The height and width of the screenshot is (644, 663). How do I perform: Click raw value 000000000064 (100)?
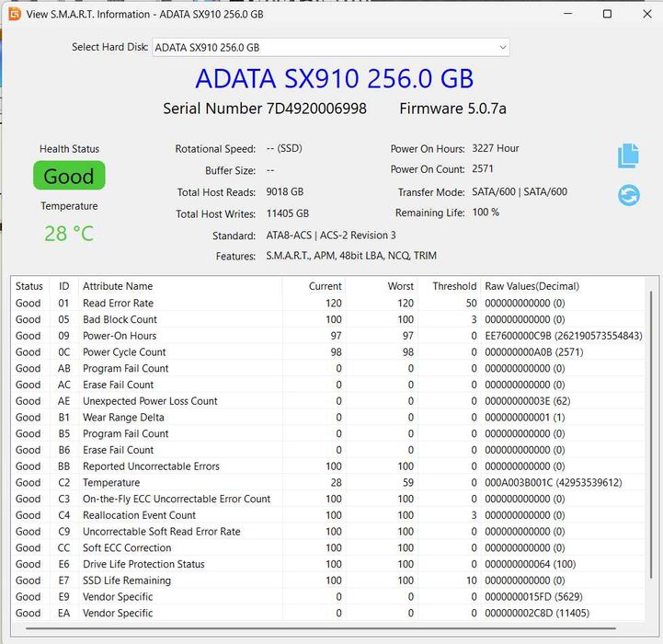tap(531, 564)
